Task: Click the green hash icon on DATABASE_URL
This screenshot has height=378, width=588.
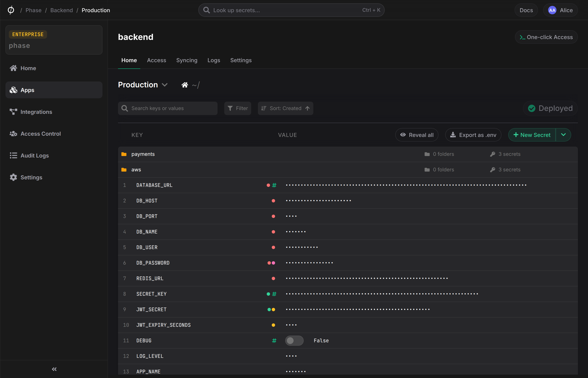Action: pyautogui.click(x=274, y=185)
